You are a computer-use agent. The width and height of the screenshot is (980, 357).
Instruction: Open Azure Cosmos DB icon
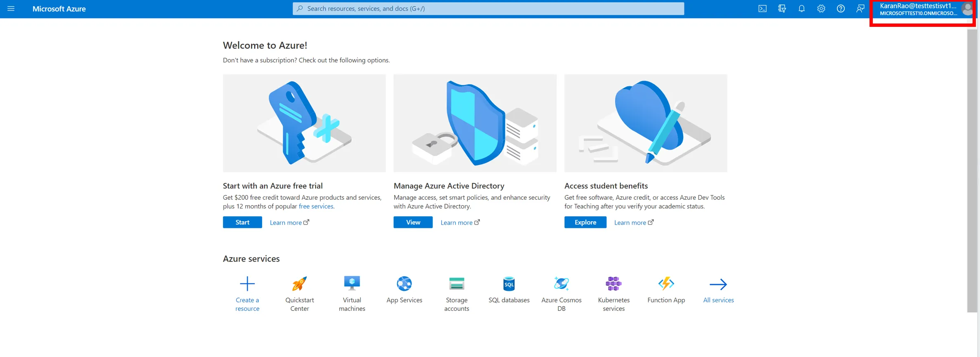[562, 284]
